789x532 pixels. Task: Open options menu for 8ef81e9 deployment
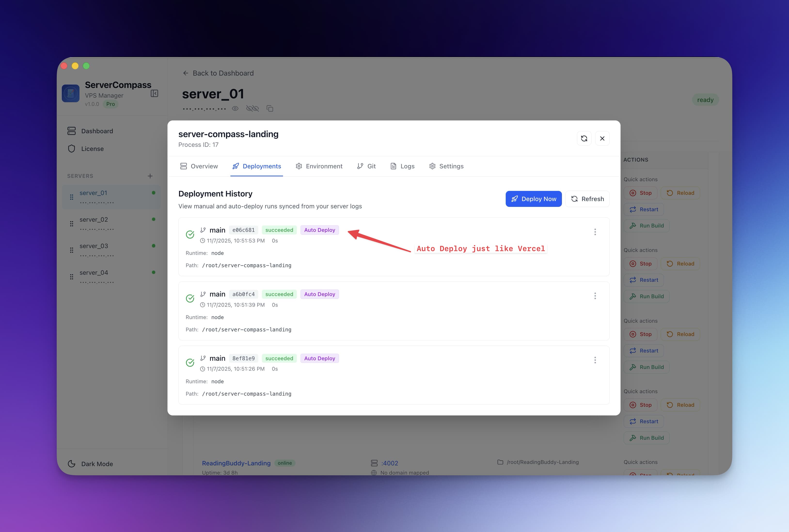pos(595,360)
